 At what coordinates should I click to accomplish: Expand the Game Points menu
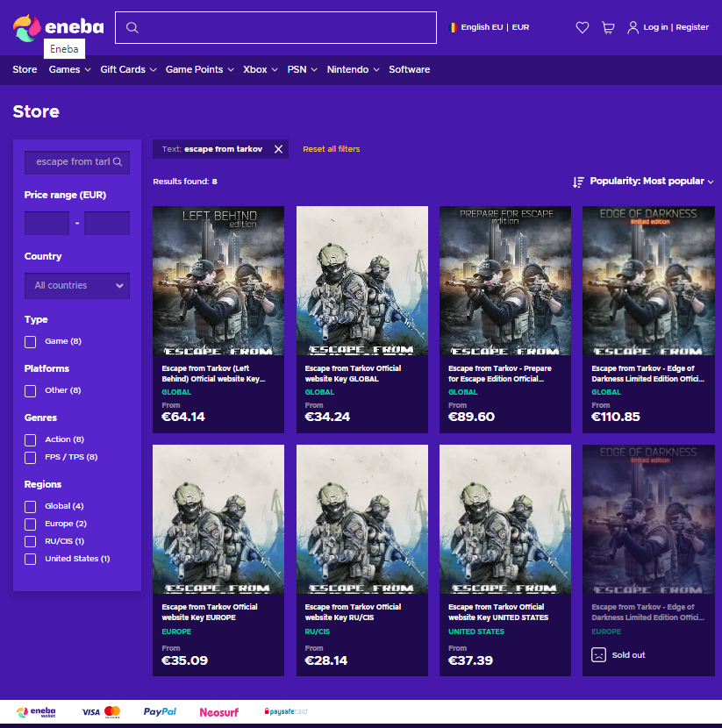(200, 69)
